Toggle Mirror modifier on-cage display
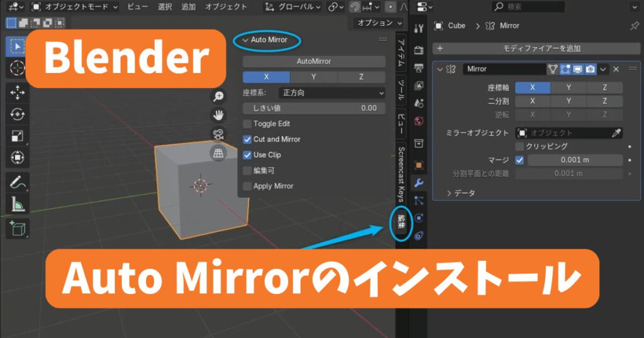Image resolution: width=644 pixels, height=338 pixels. pos(553,69)
